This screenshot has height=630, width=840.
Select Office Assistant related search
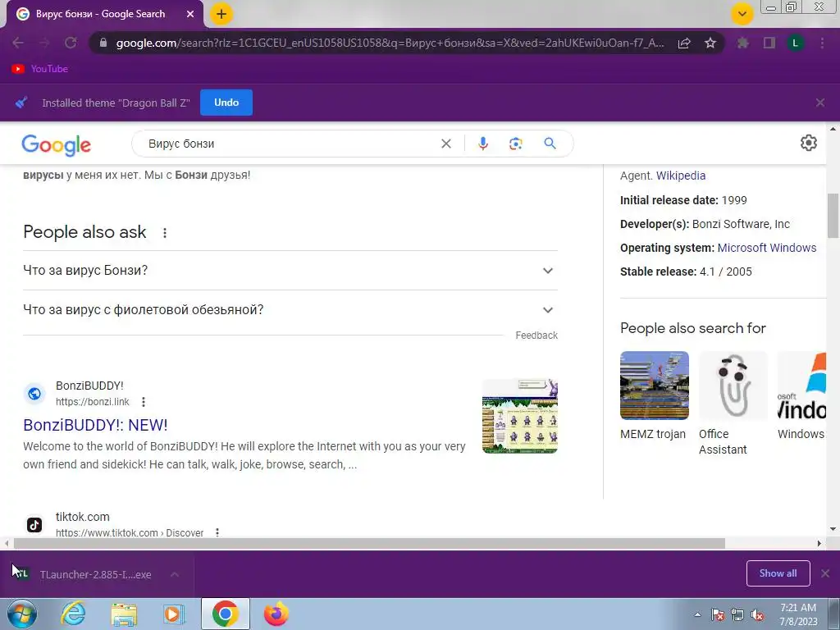(733, 404)
